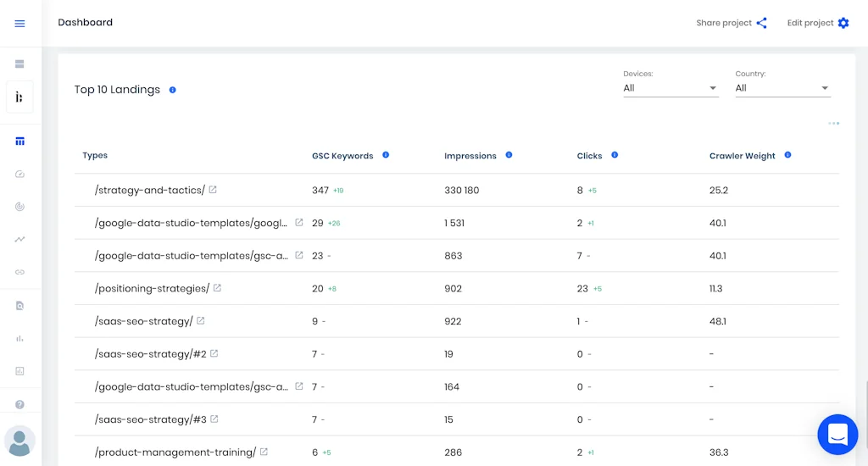Screen dimensions: 868x466
Task: Sort by the GSC Keywords column header
Action: pos(342,156)
